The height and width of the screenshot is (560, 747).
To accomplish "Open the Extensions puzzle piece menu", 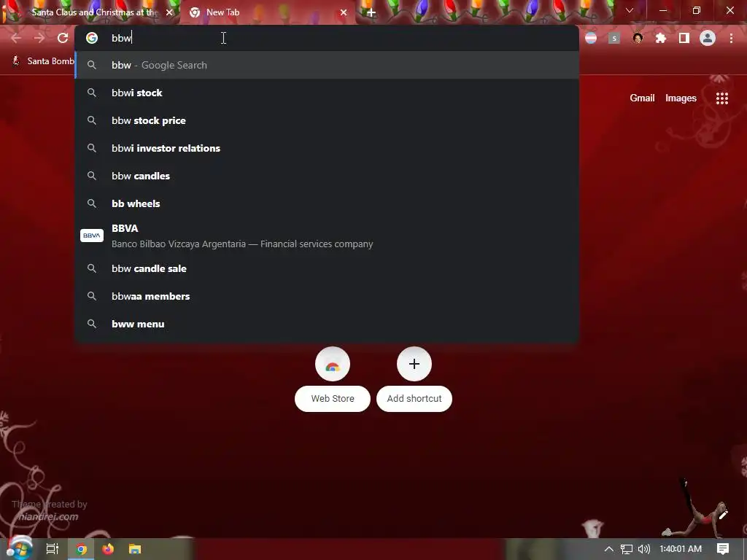I will pos(661,38).
